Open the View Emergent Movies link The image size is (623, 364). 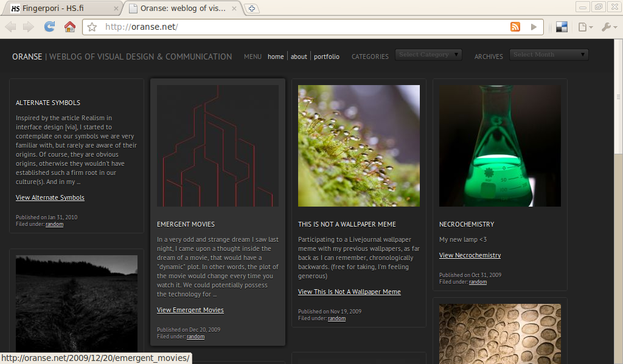click(190, 310)
